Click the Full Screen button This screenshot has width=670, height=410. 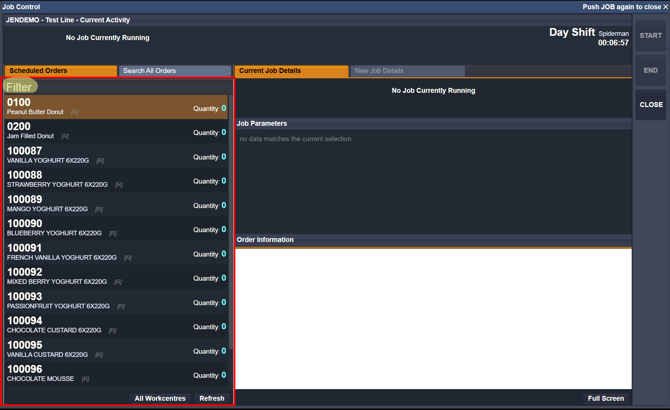tap(605, 398)
